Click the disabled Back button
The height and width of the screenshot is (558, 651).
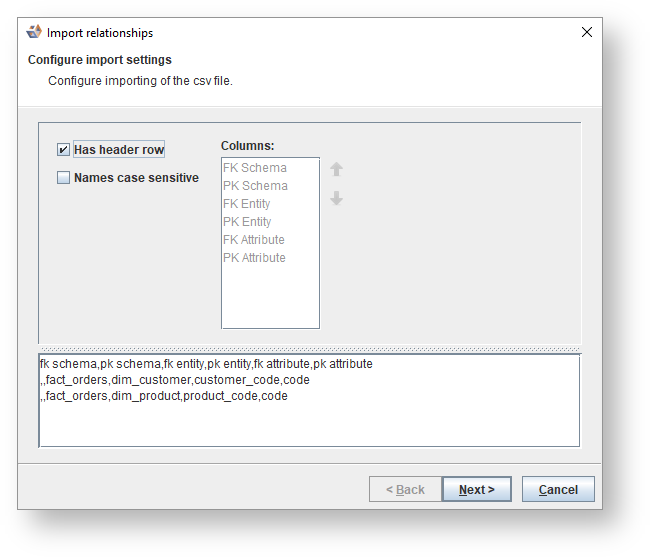coord(405,490)
